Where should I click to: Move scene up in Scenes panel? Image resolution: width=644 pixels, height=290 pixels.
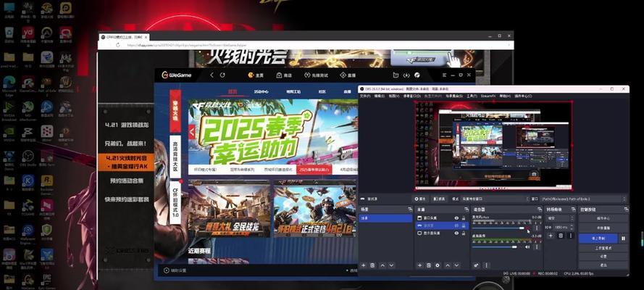[382, 266]
